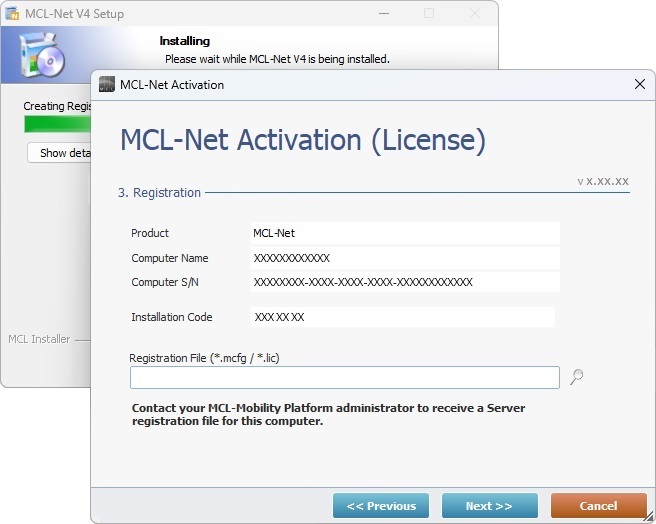Viewport: 656px width, 524px height.
Task: Select the Product field showing MCL-Net
Action: coord(405,233)
